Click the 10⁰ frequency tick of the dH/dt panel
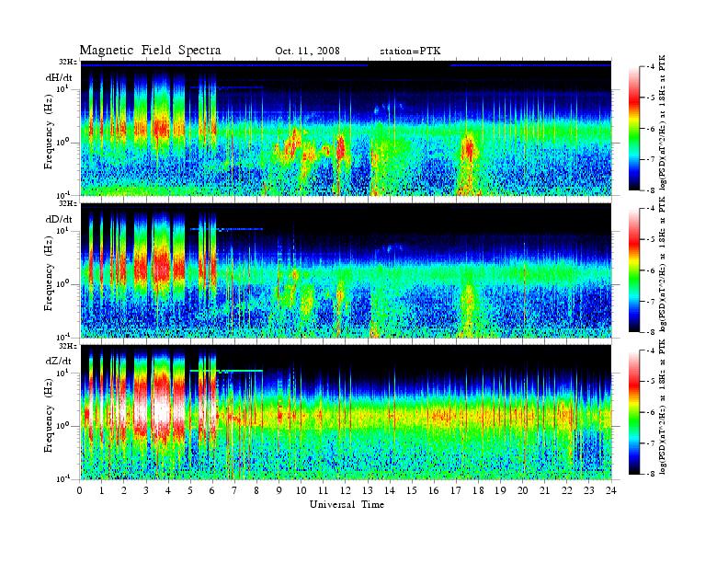This screenshot has height=563, width=728. point(63,143)
